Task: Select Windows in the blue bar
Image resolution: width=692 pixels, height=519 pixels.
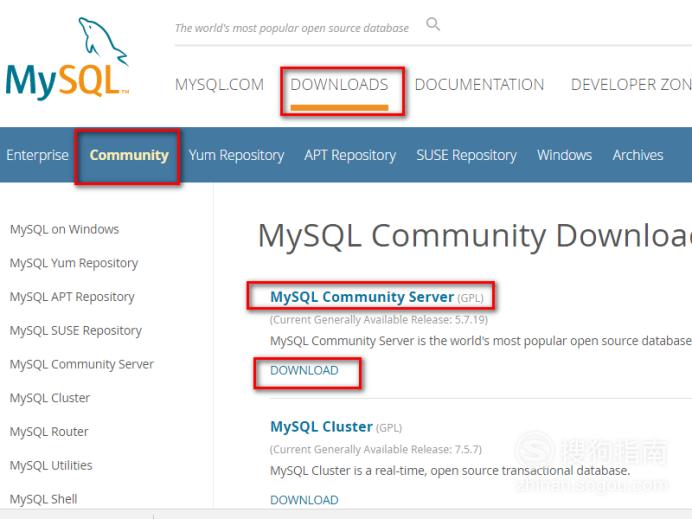Action: (564, 155)
